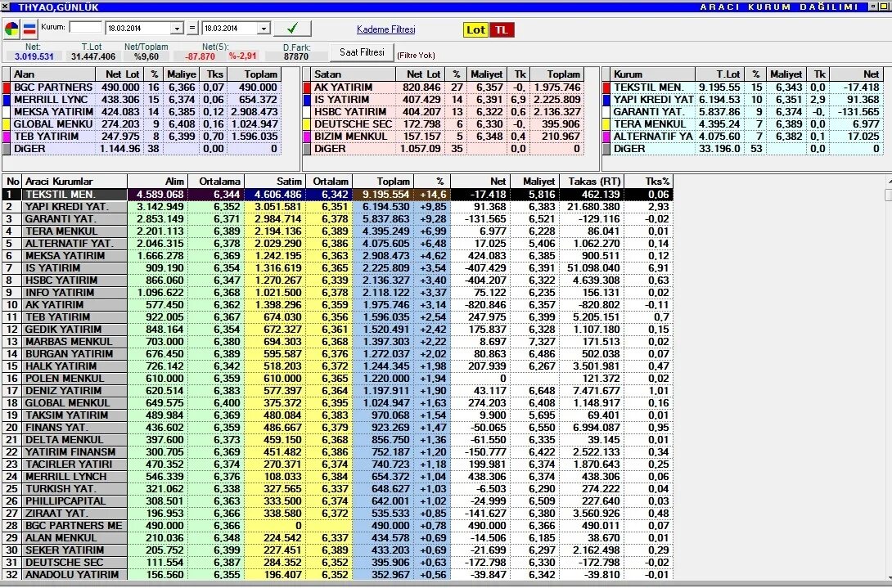Select the GARANTI YAT. row in the main table
The height and width of the screenshot is (588, 892).
pyautogui.click(x=337, y=219)
